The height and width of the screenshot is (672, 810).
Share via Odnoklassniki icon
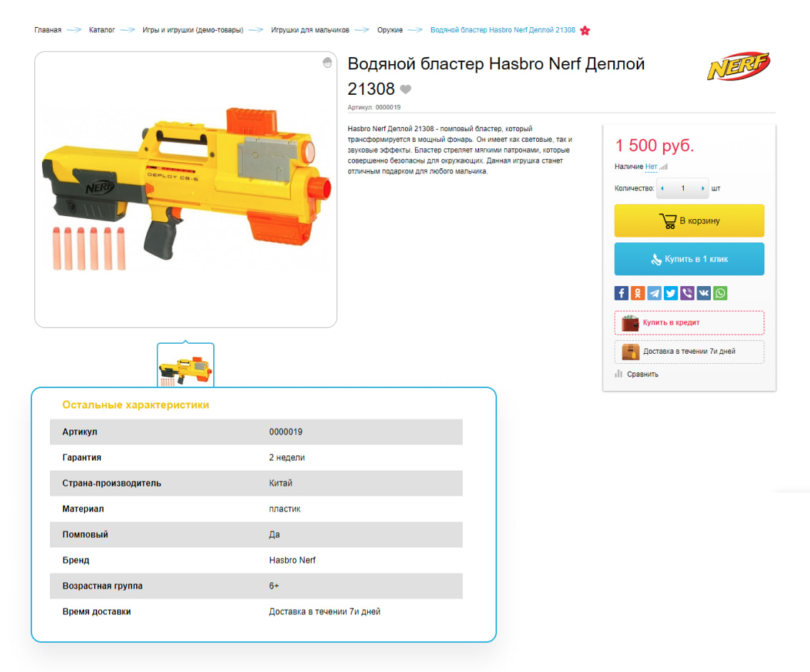pyautogui.click(x=637, y=293)
